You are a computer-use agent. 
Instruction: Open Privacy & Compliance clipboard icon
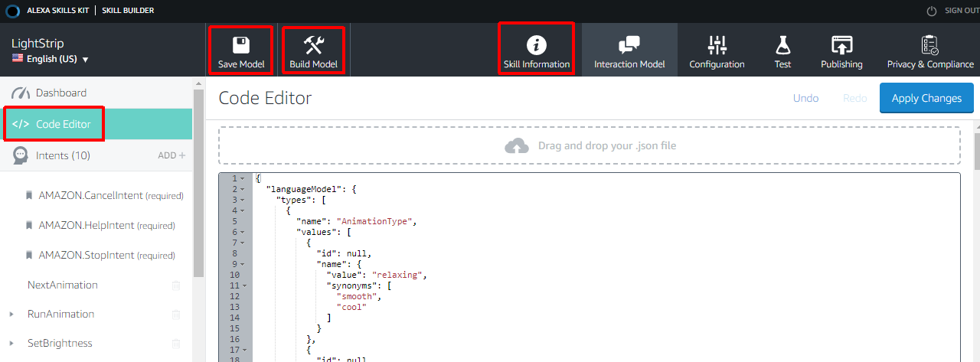(x=930, y=44)
